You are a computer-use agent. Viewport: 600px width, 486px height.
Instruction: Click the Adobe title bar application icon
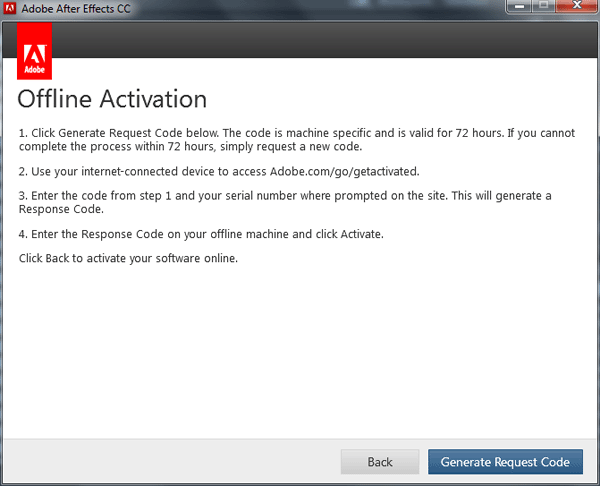[10, 9]
